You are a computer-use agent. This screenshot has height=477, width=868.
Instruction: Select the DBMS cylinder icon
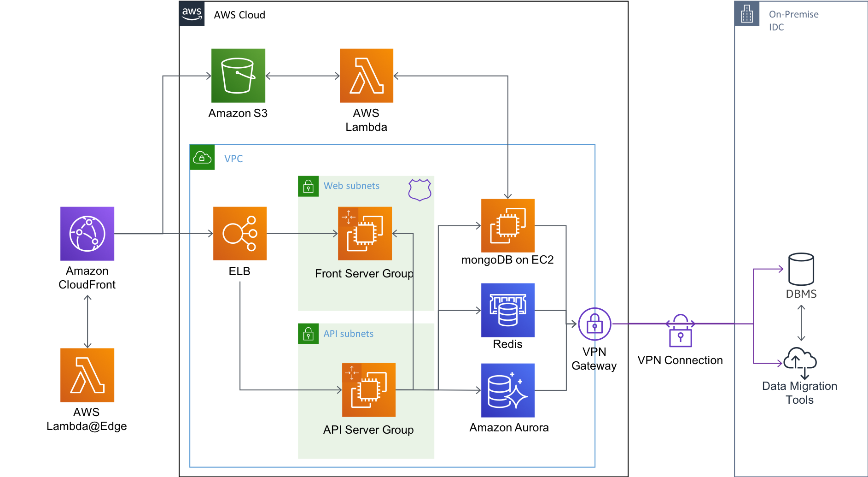pyautogui.click(x=801, y=269)
